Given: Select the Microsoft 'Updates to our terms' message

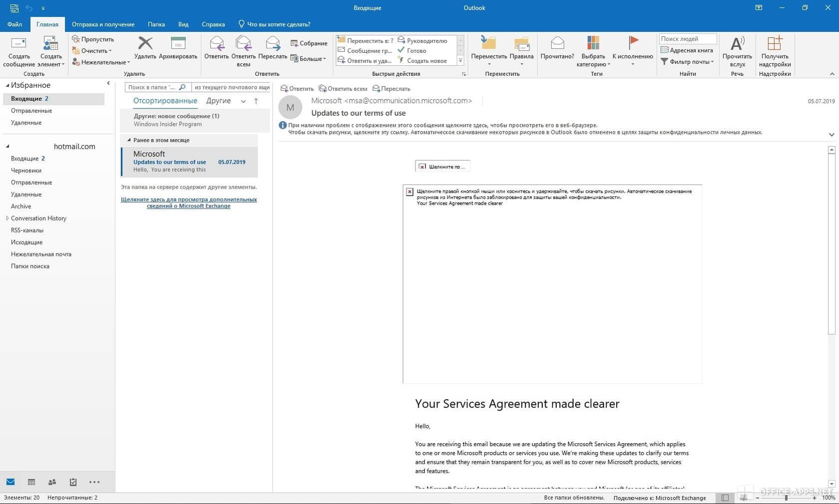Looking at the screenshot, I should tap(189, 162).
